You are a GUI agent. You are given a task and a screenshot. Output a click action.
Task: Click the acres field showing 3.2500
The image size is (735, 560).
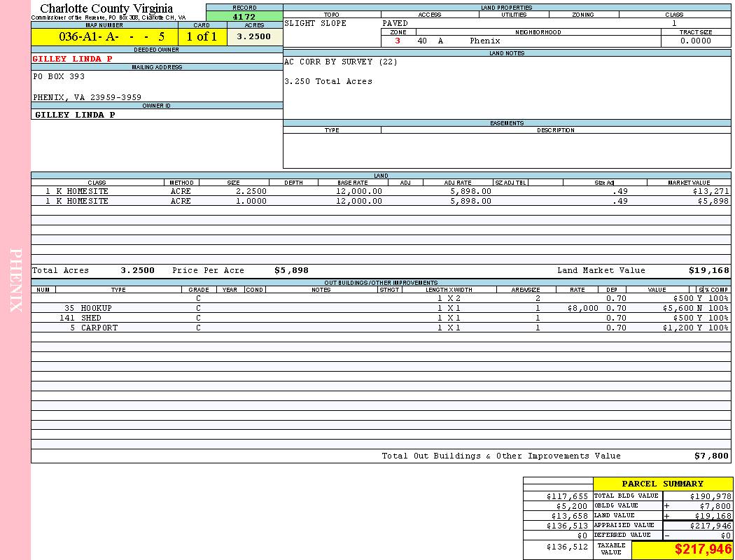254,37
